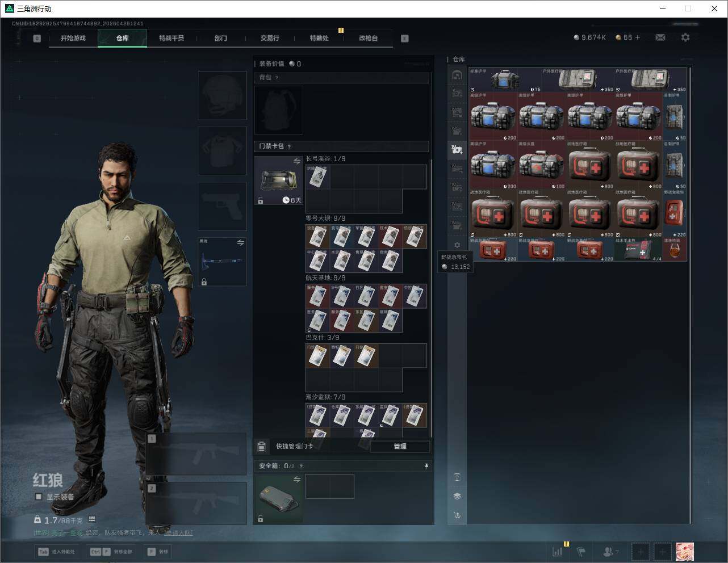The width and height of the screenshot is (728, 563).
Task: Click the swap icon on the melee slot
Action: point(241,243)
